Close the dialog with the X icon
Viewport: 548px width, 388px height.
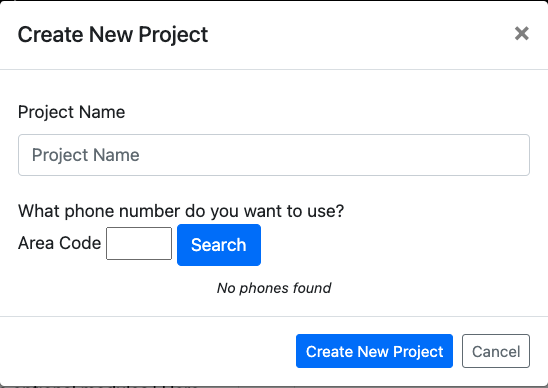pos(521,34)
